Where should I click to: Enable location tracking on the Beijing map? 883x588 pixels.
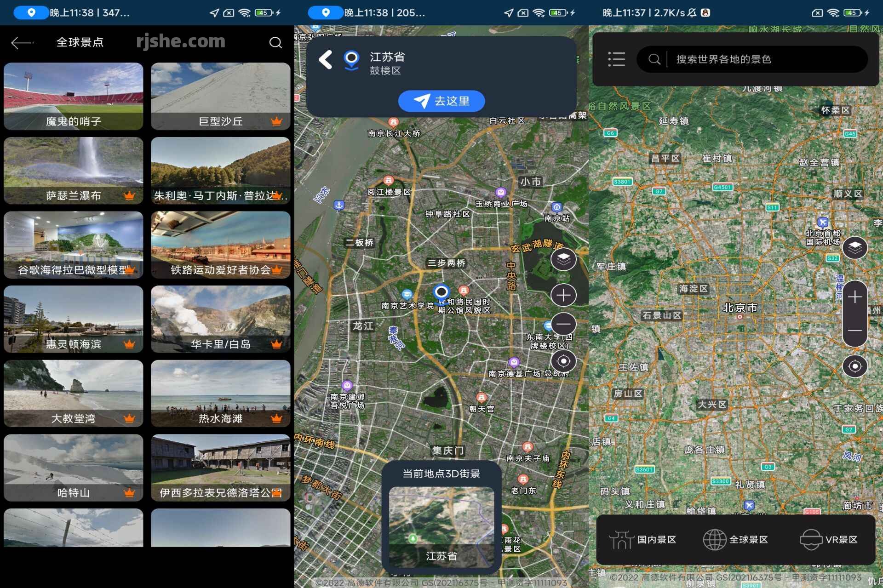coord(854,366)
